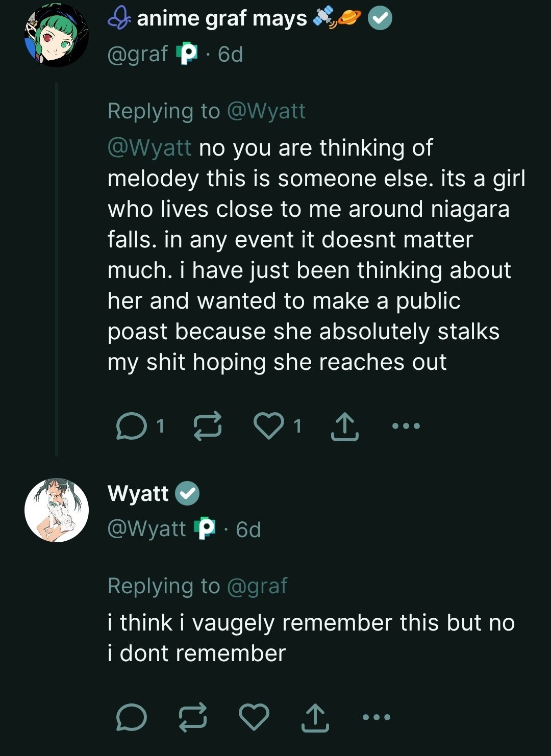The width and height of the screenshot is (551, 756).
Task: Click the verified badge beside Wyatt
Action: click(x=187, y=493)
